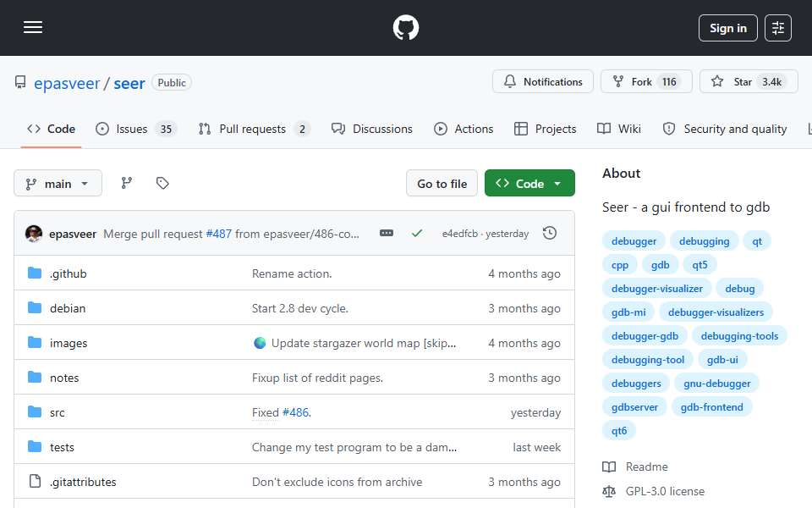Open commit history clock icon

click(x=550, y=234)
